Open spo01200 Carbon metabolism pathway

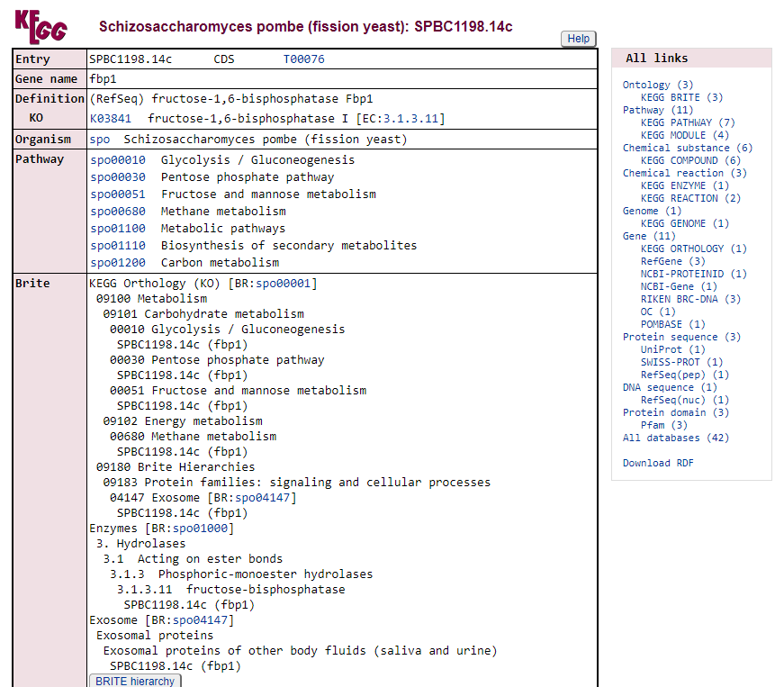tap(117, 263)
